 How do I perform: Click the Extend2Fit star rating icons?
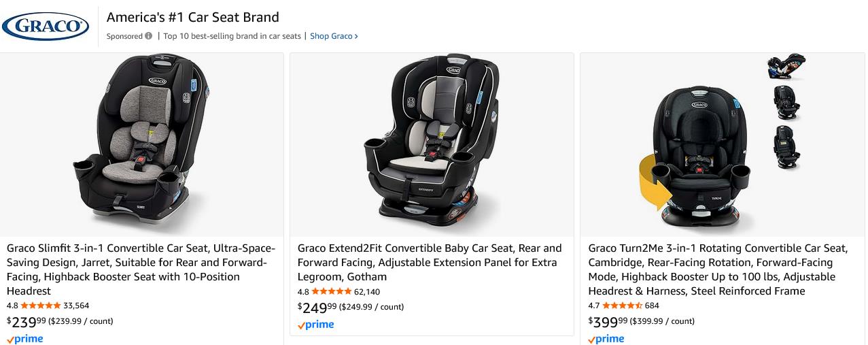[x=332, y=291]
